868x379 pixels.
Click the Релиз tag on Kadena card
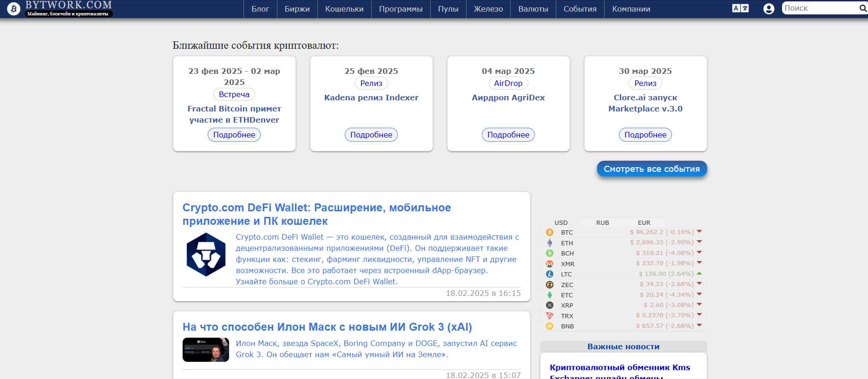point(371,83)
